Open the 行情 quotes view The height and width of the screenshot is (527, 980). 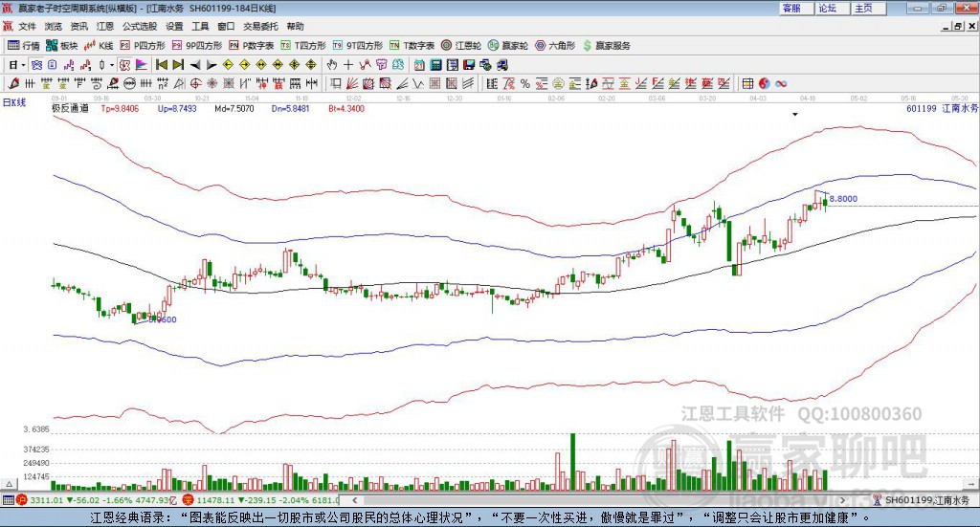coord(24,46)
